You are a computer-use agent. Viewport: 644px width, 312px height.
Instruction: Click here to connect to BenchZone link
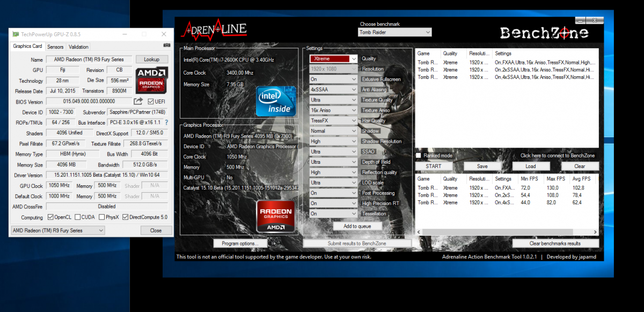click(558, 156)
